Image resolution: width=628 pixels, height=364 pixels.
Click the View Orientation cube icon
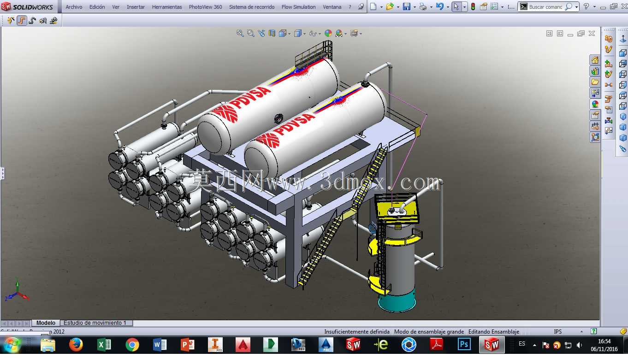282,33
